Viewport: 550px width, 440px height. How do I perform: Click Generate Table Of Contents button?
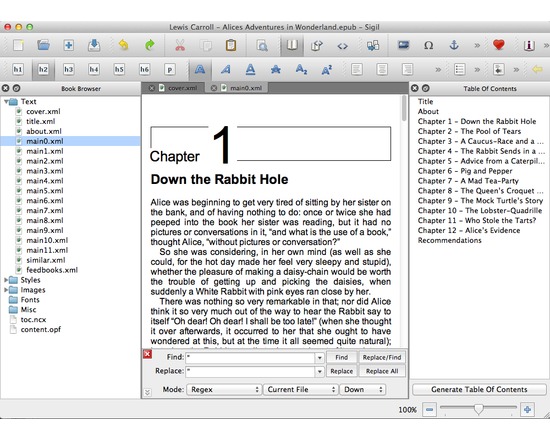pyautogui.click(x=479, y=389)
